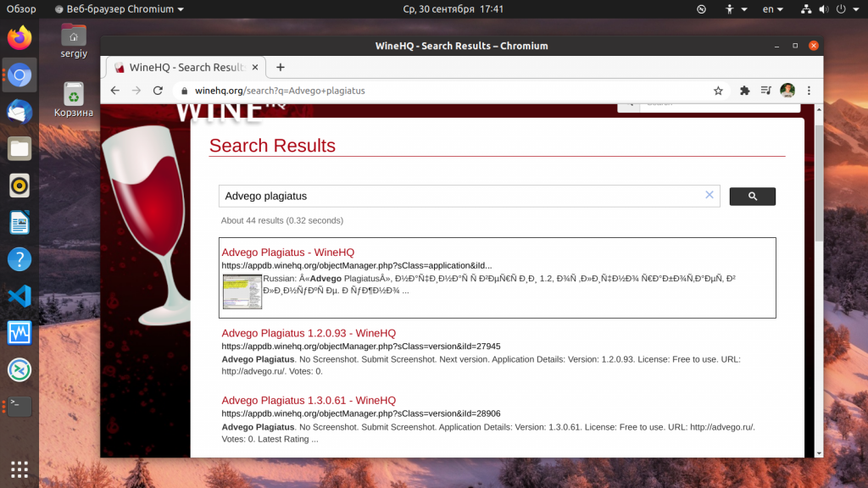The image size is (868, 488).
Task: Click the Chromium profile avatar
Action: click(x=787, y=91)
